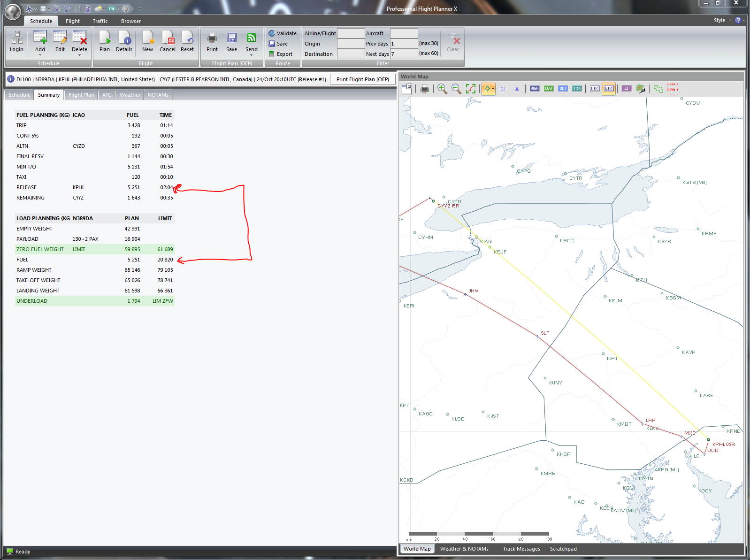This screenshot has width=750, height=560.
Task: Open the airport display dropdown on map toolbar
Action: tap(493, 89)
